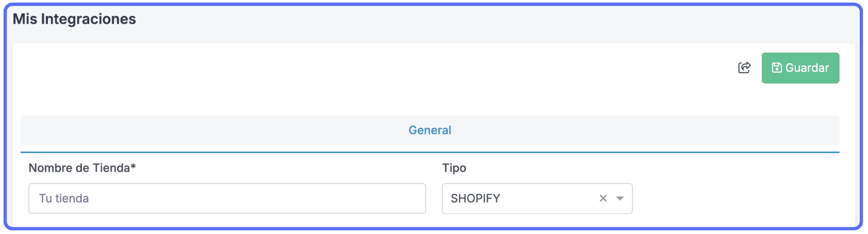
Task: Select the SHOPIFY value text
Action: pos(475,198)
